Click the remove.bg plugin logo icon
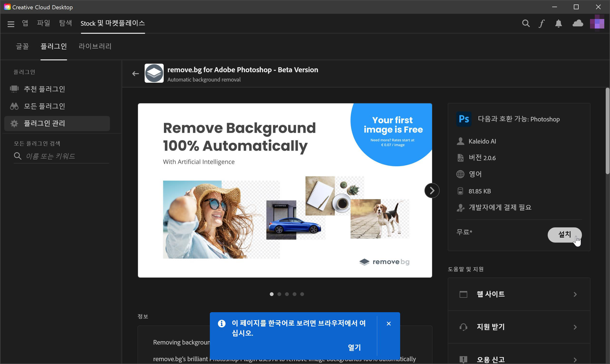The height and width of the screenshot is (364, 610). coord(154,73)
